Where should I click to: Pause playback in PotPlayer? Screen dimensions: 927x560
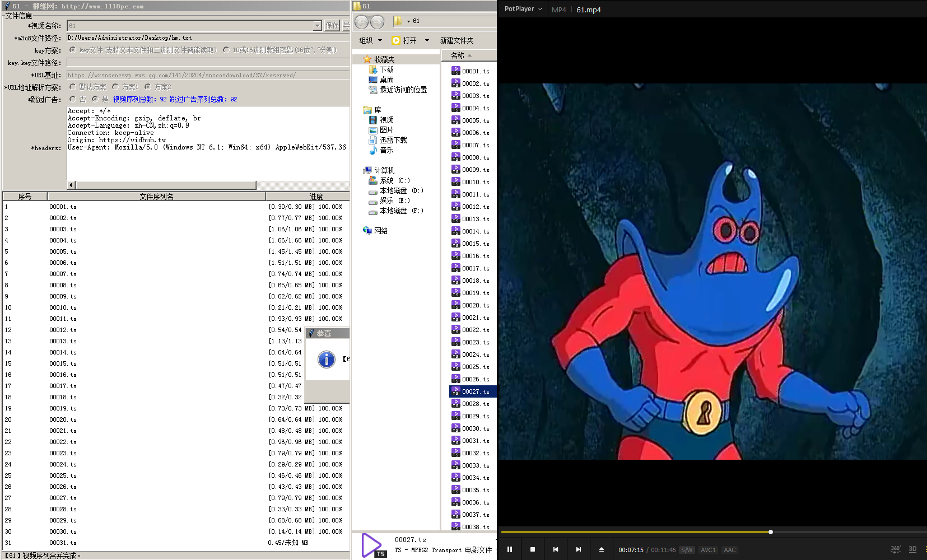510,549
